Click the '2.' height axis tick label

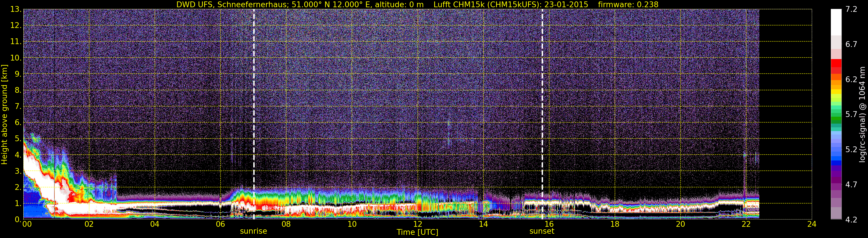tap(18, 187)
